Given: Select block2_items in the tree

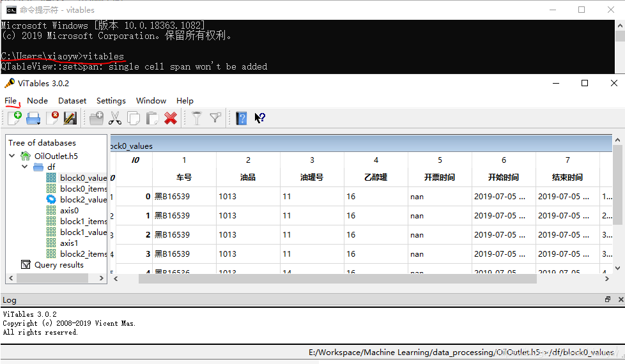Looking at the screenshot, I should [83, 254].
